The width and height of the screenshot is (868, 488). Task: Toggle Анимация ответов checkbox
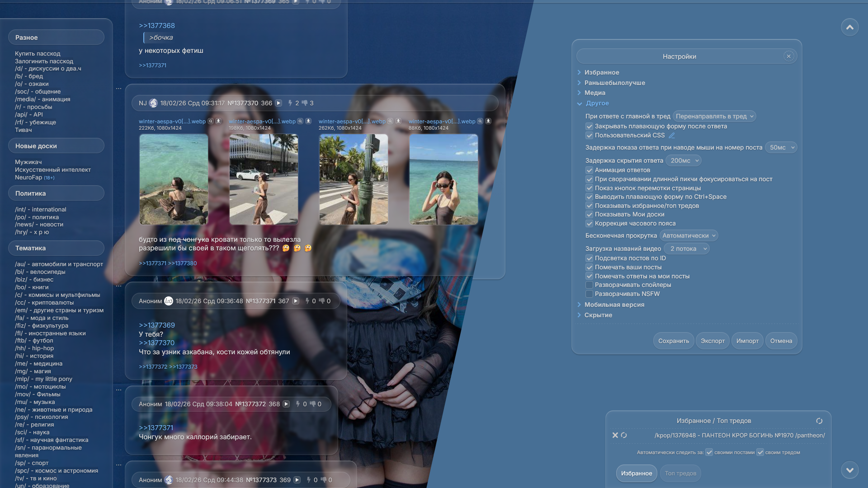point(589,170)
